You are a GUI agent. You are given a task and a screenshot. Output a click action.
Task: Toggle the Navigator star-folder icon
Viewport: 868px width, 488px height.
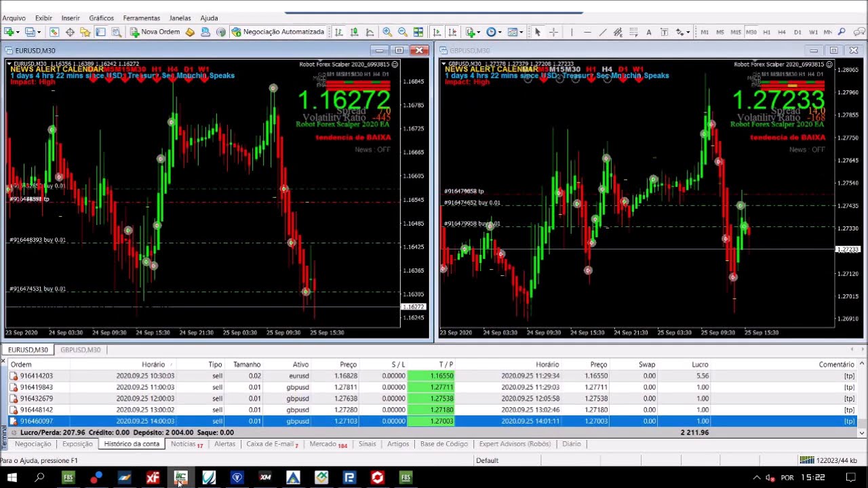[x=85, y=32]
